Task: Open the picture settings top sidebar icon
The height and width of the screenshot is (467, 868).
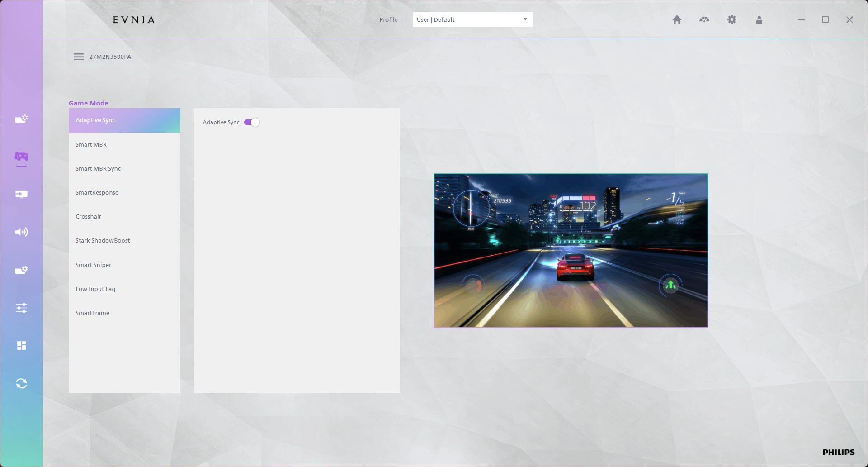Action: point(21,119)
